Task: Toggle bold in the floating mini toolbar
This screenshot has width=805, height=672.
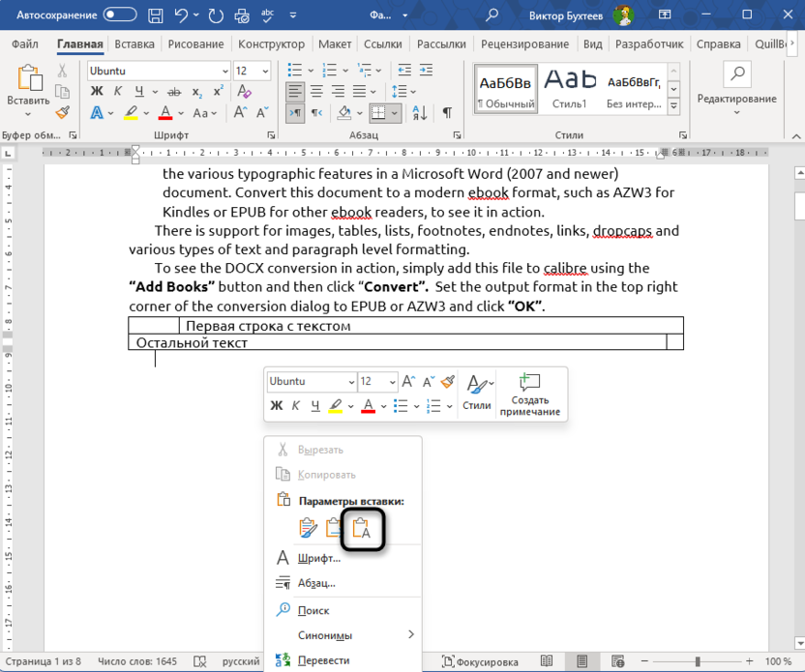Action: tap(276, 404)
